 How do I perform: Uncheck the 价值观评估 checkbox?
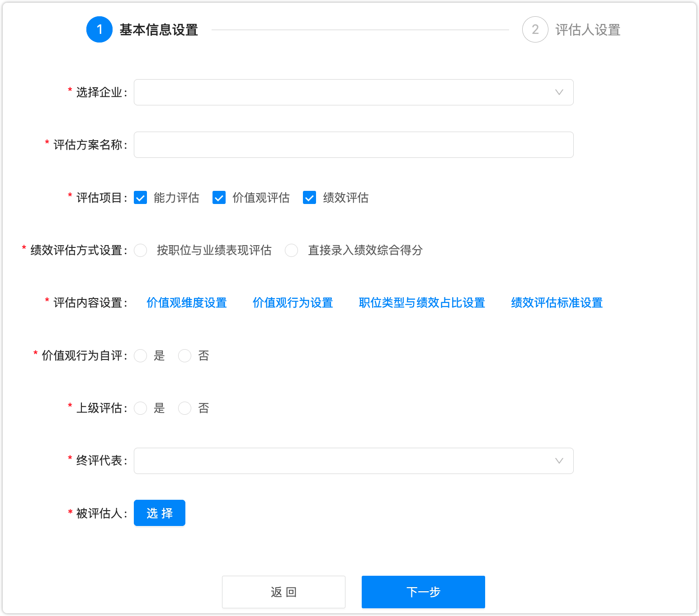coord(219,198)
